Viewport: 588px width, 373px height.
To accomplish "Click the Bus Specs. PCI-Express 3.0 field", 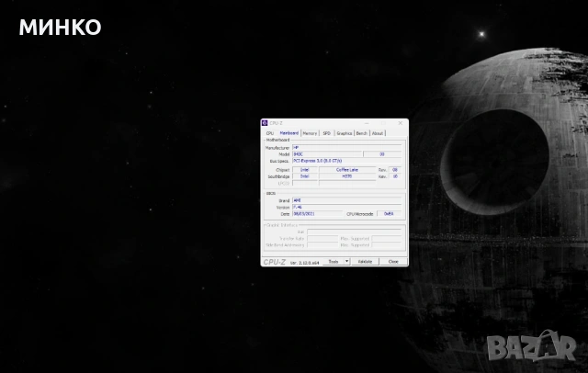I will coord(347,161).
